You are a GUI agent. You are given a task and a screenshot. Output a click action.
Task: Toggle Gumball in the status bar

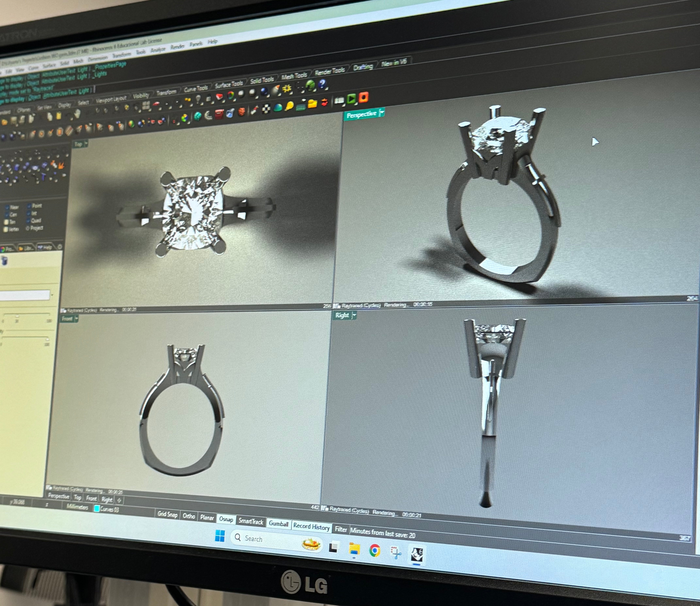point(278,524)
